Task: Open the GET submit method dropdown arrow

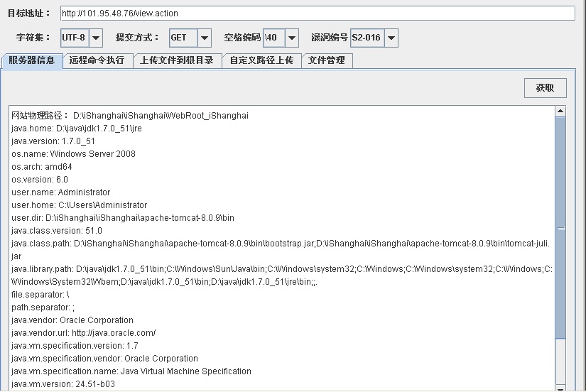Action: tap(205, 38)
